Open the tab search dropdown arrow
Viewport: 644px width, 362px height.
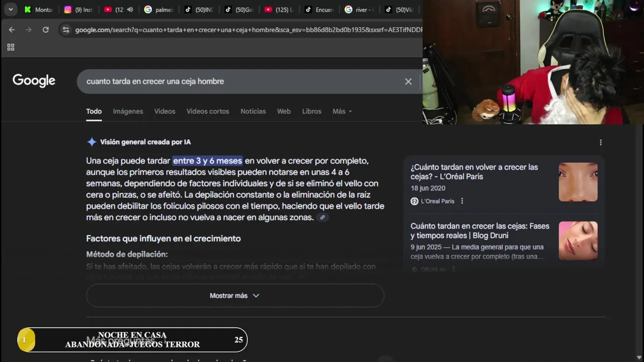coord(10,10)
